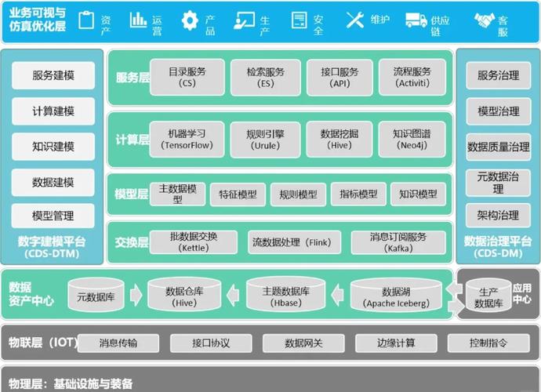Screen dimensions: 541x392
Task: Click the 服务层 layer label
Action: (x=133, y=78)
